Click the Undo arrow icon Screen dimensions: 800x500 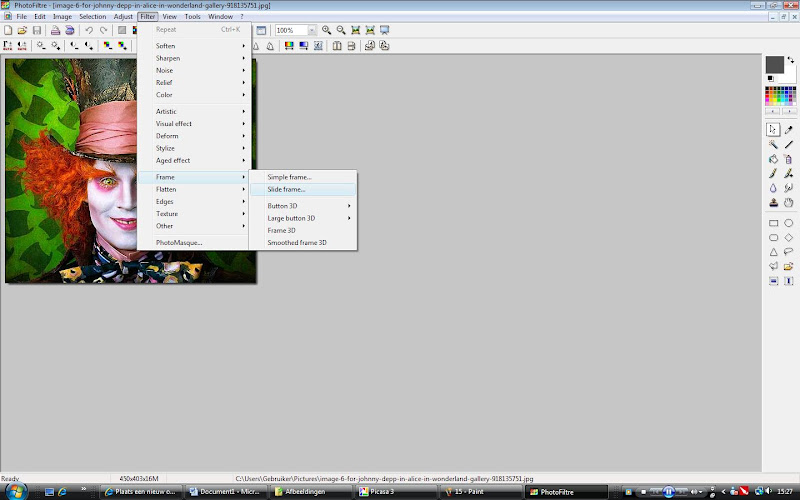[89, 31]
